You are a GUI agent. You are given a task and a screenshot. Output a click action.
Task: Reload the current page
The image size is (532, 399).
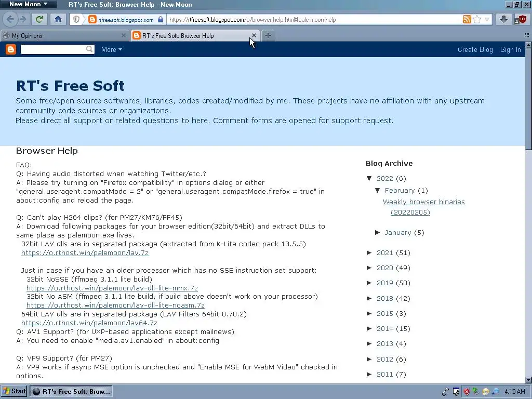pos(39,19)
